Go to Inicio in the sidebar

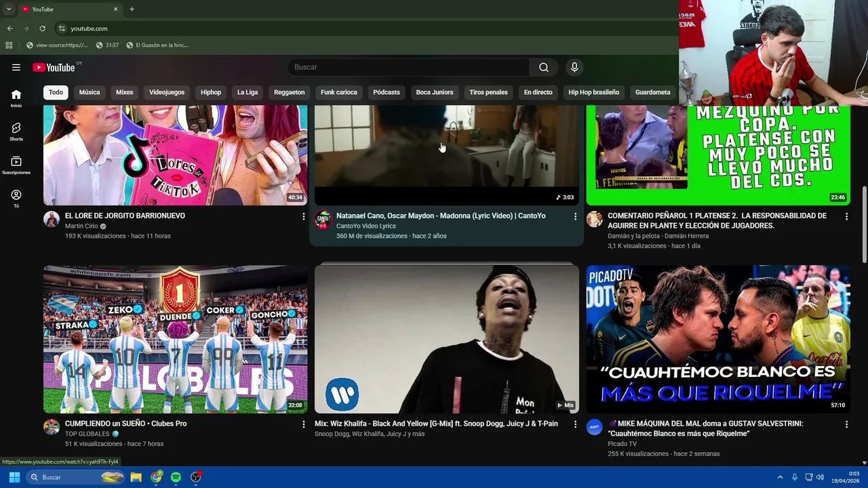click(x=16, y=98)
